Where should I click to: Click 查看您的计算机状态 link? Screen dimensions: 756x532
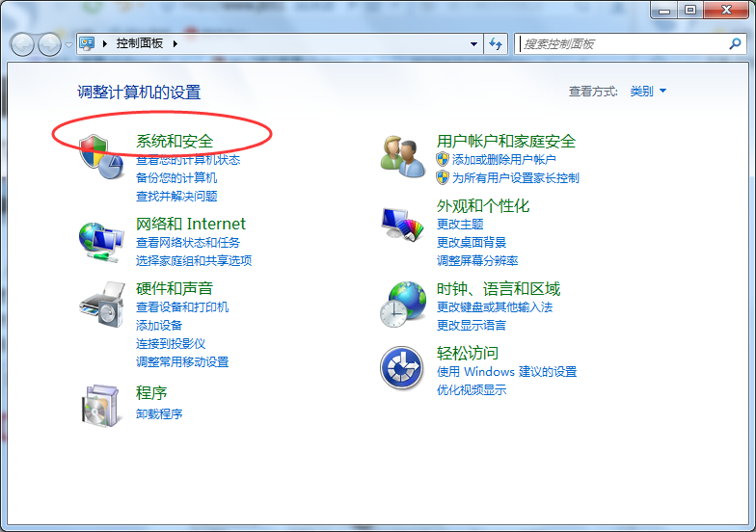[x=188, y=160]
